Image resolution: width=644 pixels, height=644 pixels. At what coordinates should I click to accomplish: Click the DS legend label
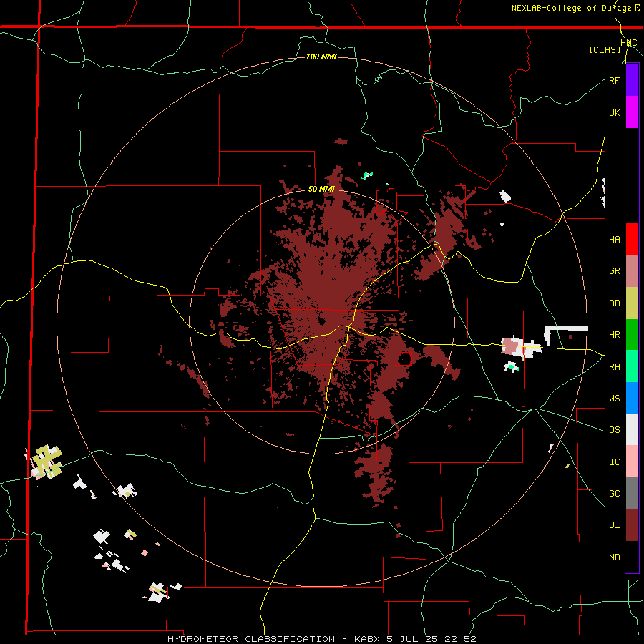point(614,430)
